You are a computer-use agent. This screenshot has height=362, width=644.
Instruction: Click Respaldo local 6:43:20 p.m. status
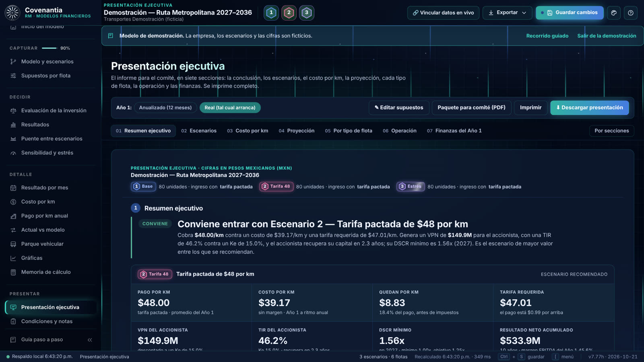click(x=39, y=357)
